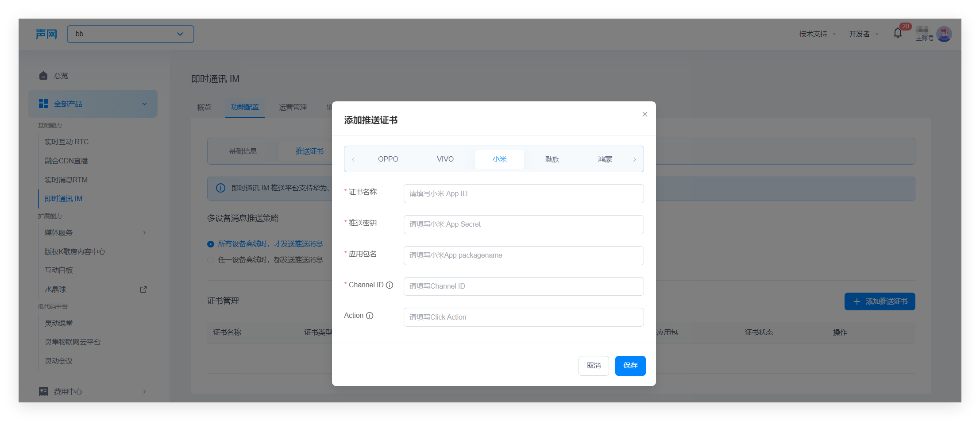Select the 基础信息 sub-tab
Viewport: 980px width, 421px height.
[243, 151]
